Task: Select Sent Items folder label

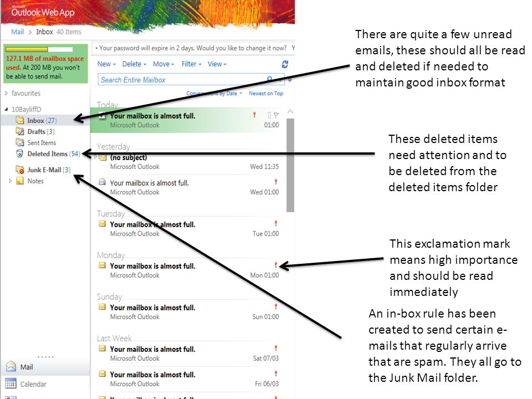Action: pos(42,143)
